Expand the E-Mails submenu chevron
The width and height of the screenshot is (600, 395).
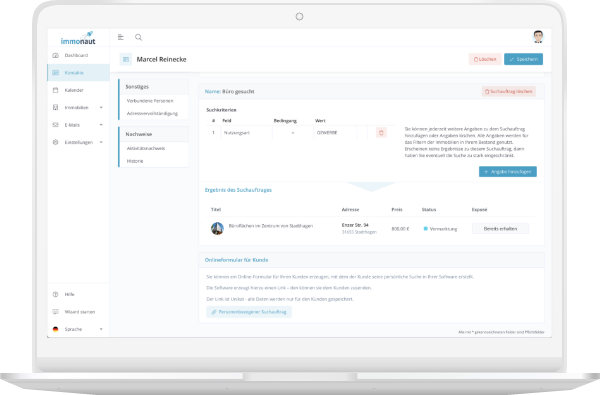101,125
